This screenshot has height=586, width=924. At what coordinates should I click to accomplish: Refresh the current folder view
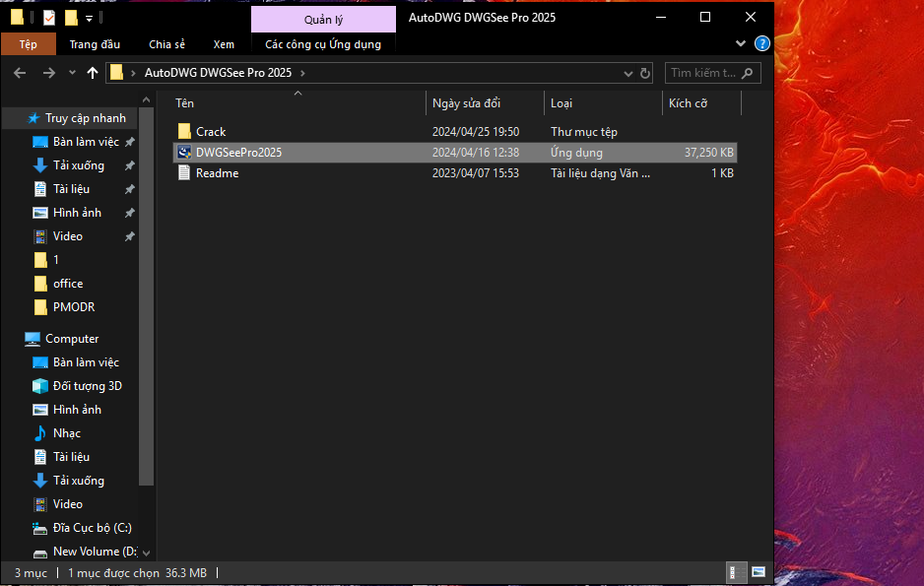point(645,74)
